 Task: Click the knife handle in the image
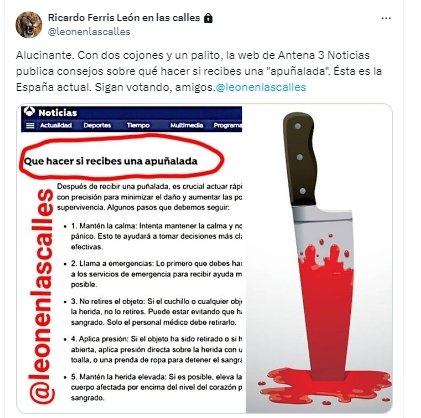300,159
